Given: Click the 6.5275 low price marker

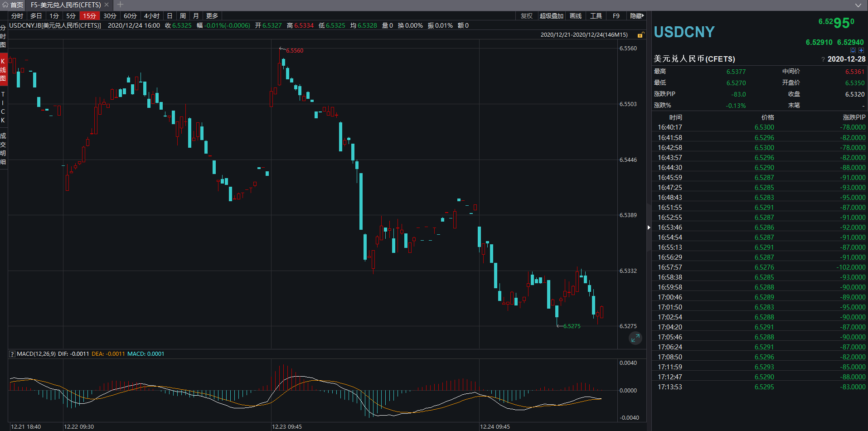Looking at the screenshot, I should tap(572, 326).
